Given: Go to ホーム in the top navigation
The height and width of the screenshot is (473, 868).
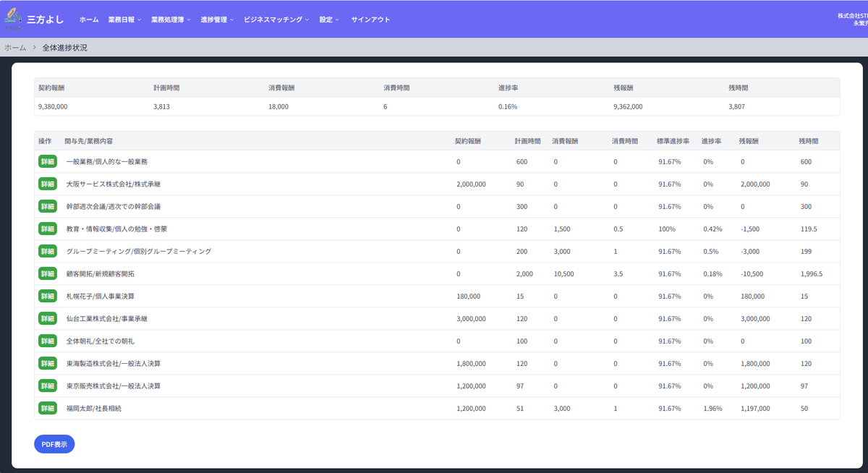Looking at the screenshot, I should tap(89, 20).
